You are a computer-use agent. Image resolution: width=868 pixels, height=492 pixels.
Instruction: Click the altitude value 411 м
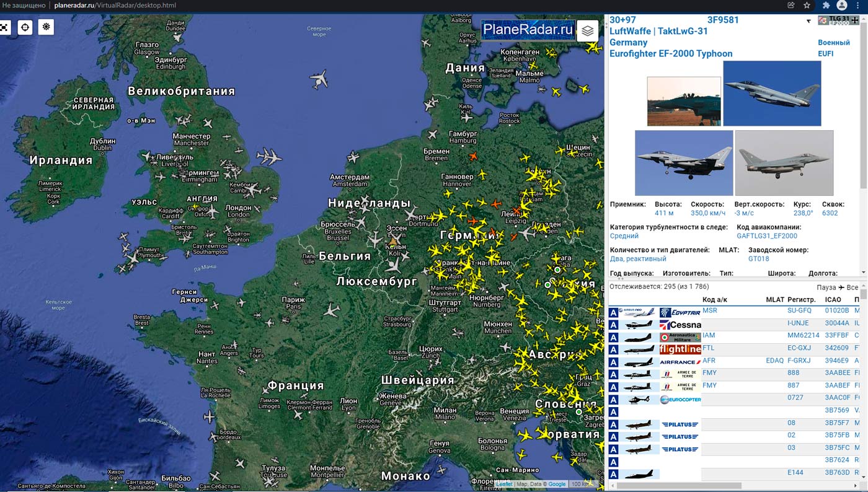(x=663, y=213)
